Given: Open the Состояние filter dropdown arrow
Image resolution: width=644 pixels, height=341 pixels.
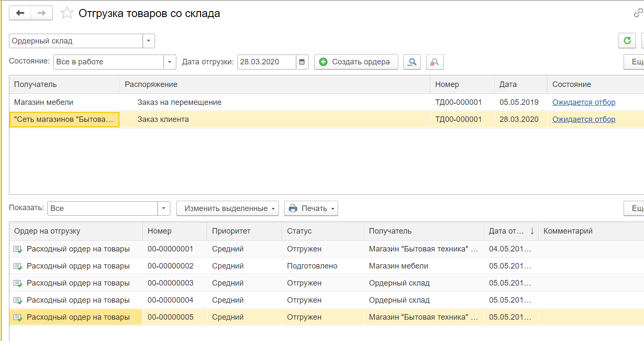Looking at the screenshot, I should (170, 62).
